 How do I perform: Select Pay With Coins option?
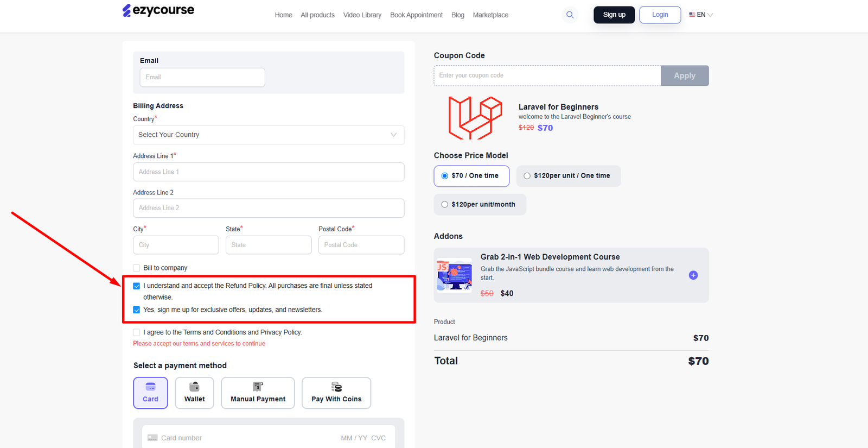(336, 393)
